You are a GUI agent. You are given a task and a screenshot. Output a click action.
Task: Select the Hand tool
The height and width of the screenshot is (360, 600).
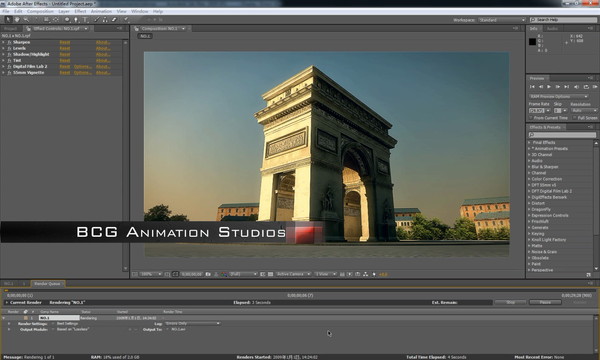coord(17,19)
